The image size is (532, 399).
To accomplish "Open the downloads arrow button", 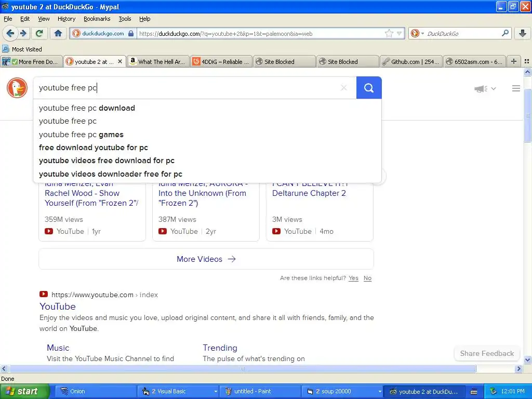I will pos(523,33).
